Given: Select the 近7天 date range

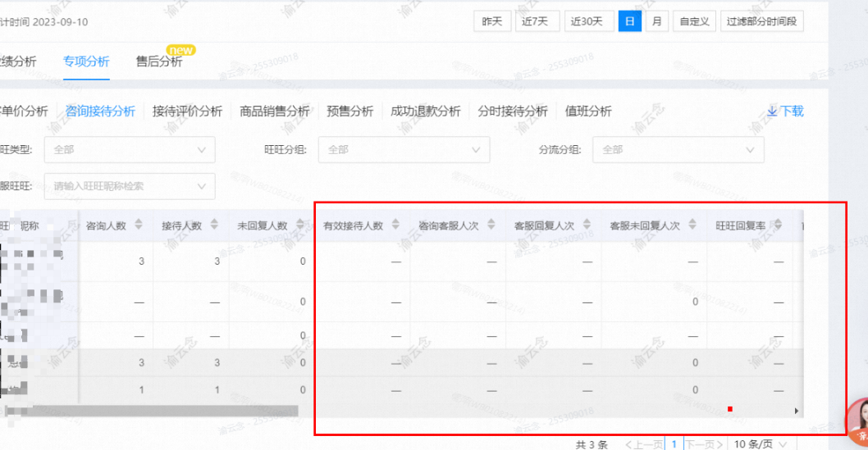Looking at the screenshot, I should (x=537, y=21).
